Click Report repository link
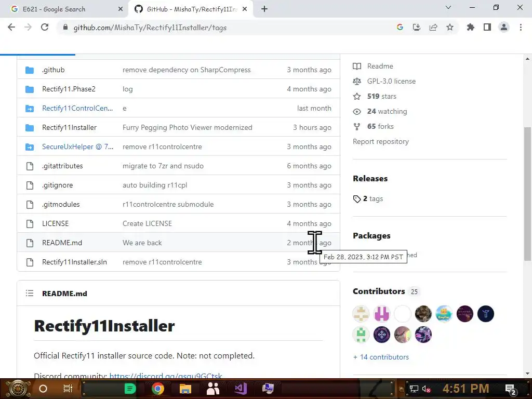 tap(381, 141)
